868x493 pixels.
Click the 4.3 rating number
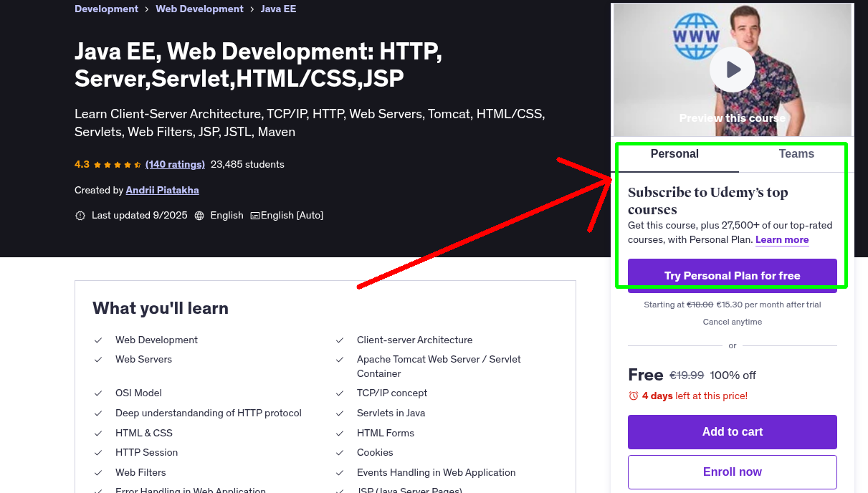[x=82, y=164]
